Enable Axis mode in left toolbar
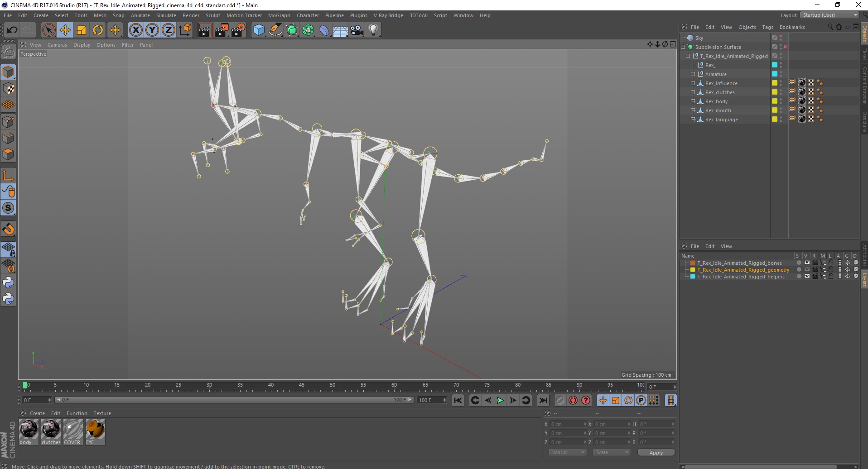 pos(8,175)
